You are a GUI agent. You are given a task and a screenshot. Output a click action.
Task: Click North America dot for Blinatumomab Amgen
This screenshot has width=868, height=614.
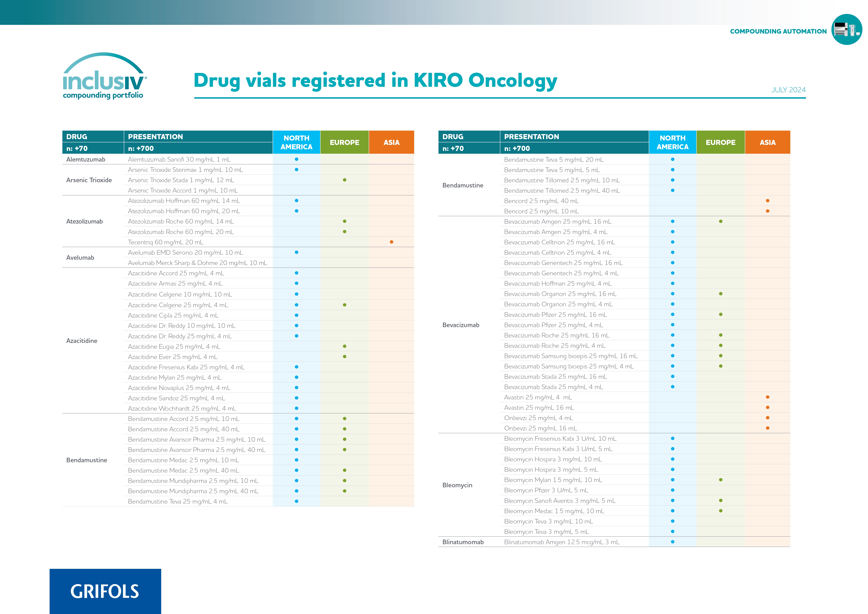click(673, 542)
